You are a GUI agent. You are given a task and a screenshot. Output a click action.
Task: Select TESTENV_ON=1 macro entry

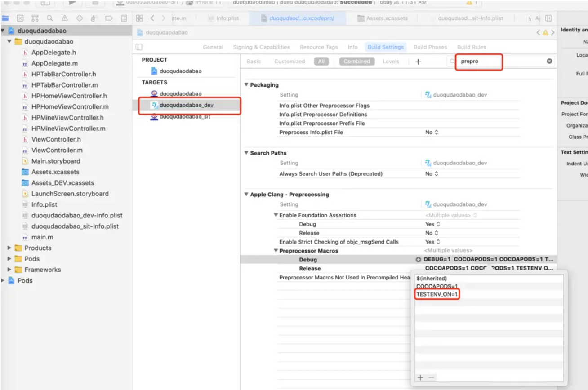pos(437,294)
